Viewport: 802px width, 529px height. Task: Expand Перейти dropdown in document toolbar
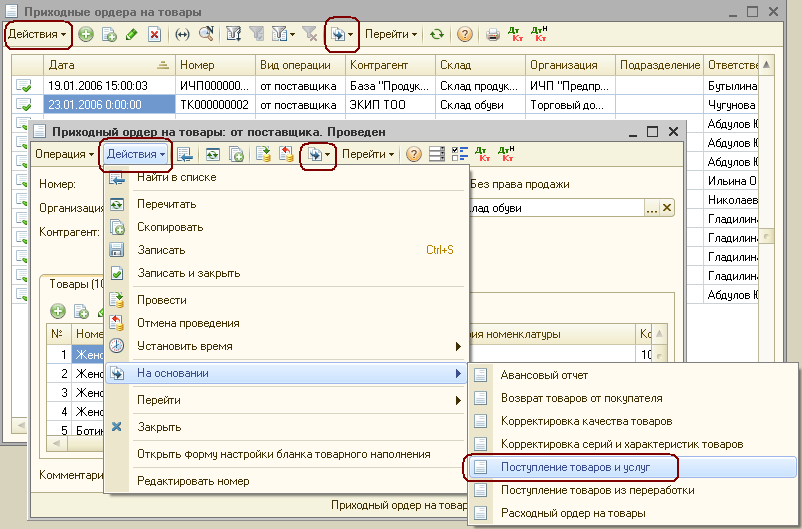click(x=368, y=155)
